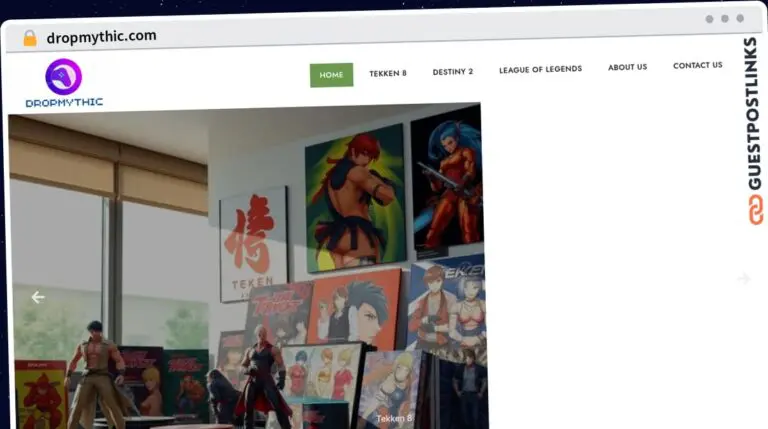Open the Tekken 8 menu item
Viewport: 768px width, 429px height.
[388, 73]
